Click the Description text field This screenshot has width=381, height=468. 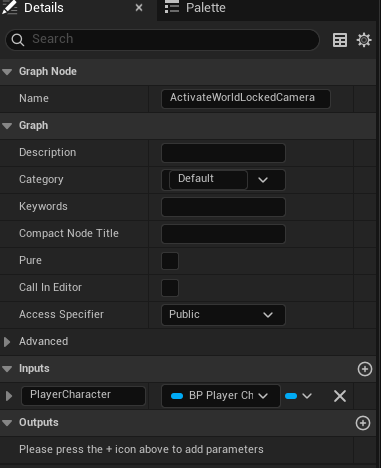click(223, 153)
